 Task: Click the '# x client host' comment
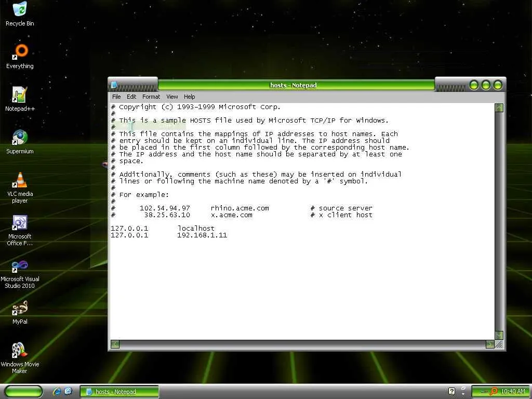pyautogui.click(x=341, y=215)
